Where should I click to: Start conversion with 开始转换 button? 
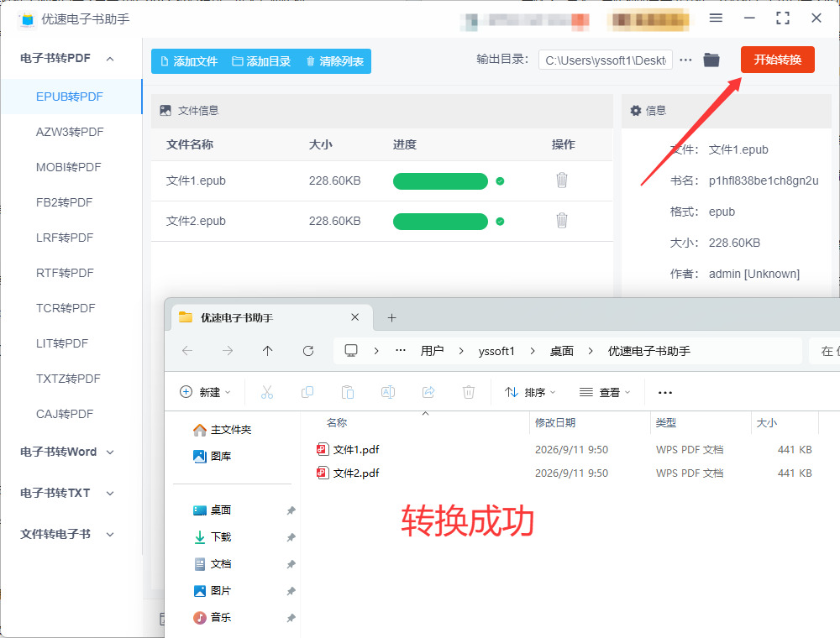777,60
